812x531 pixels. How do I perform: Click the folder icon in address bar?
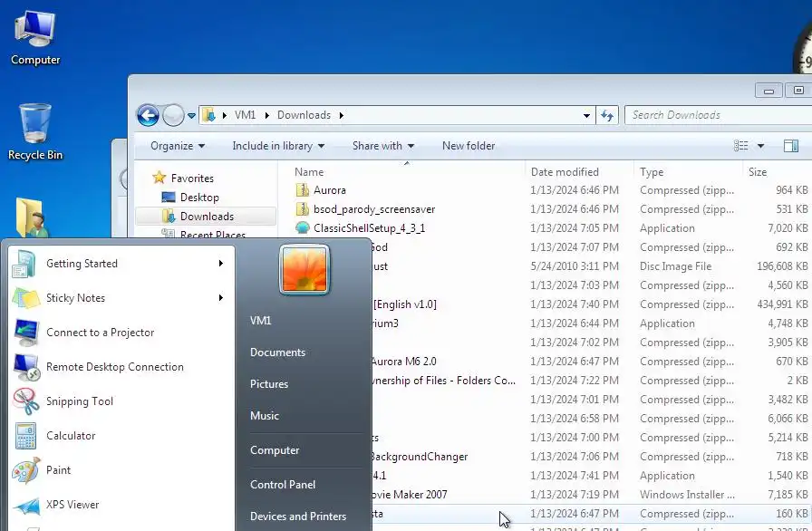[208, 115]
